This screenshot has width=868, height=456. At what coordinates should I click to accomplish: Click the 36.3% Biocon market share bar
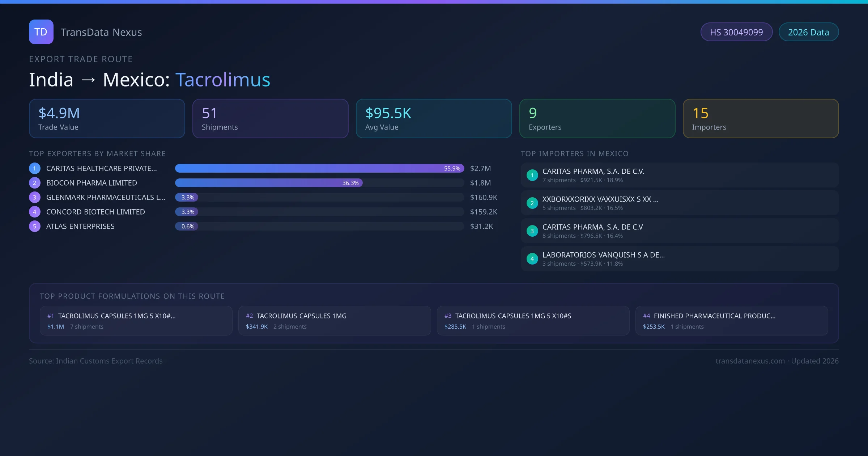point(269,183)
